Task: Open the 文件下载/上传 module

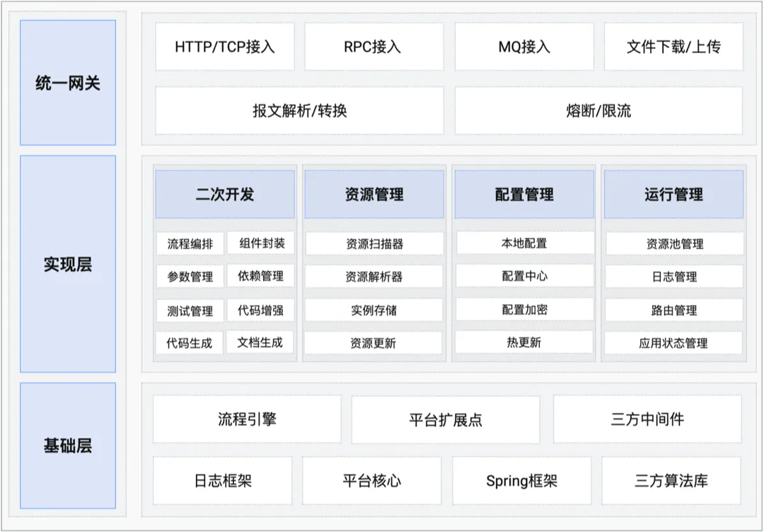Action: tap(673, 46)
